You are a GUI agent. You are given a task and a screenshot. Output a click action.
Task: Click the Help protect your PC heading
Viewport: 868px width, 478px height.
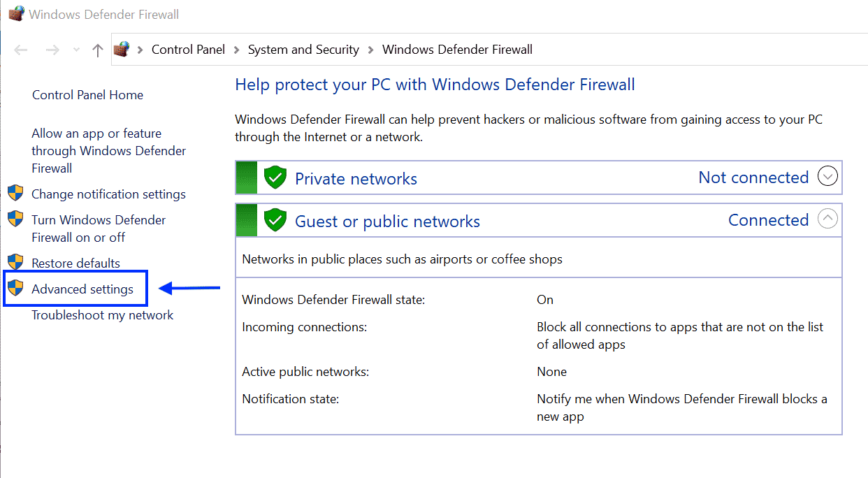click(x=435, y=85)
